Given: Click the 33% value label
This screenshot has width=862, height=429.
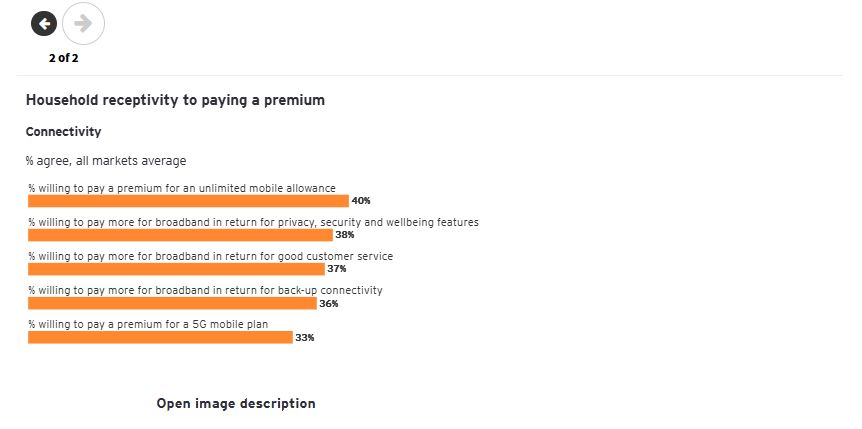Looking at the screenshot, I should [x=305, y=338].
